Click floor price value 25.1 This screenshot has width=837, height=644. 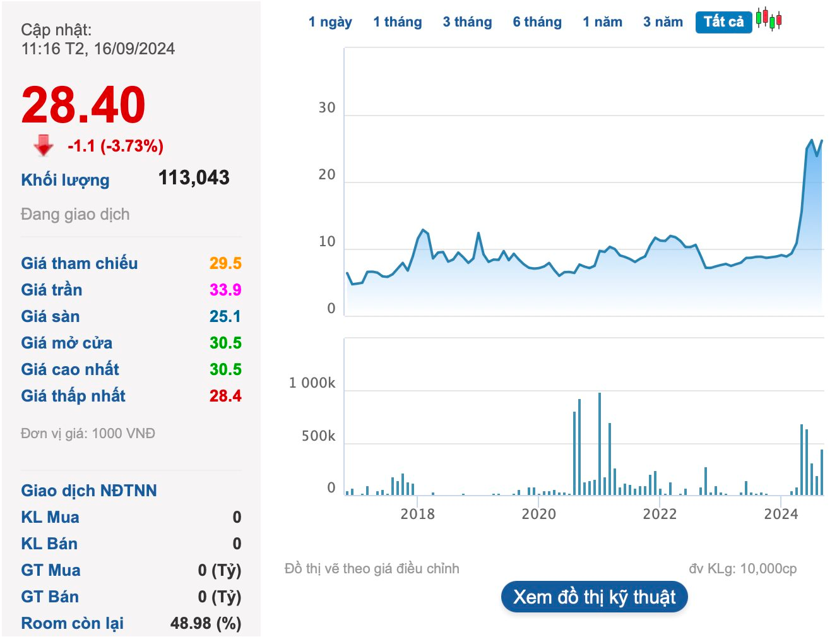click(x=225, y=316)
